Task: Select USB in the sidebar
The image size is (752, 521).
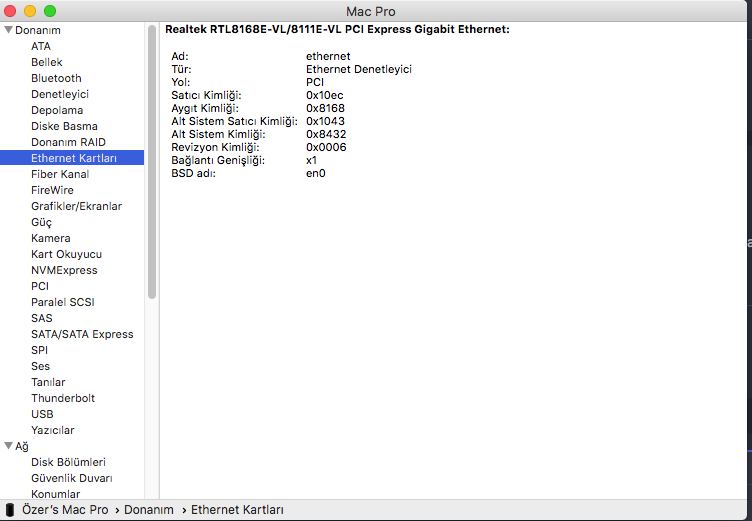Action: [42, 414]
